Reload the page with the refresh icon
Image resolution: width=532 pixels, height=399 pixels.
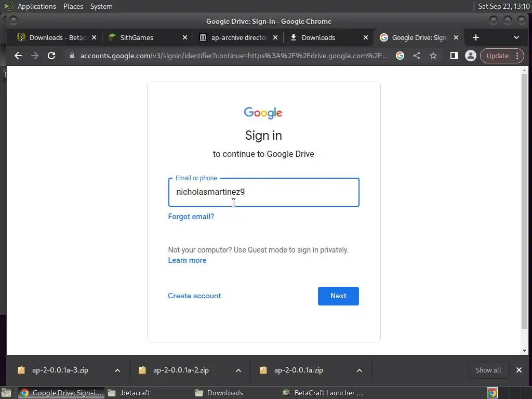pos(51,56)
